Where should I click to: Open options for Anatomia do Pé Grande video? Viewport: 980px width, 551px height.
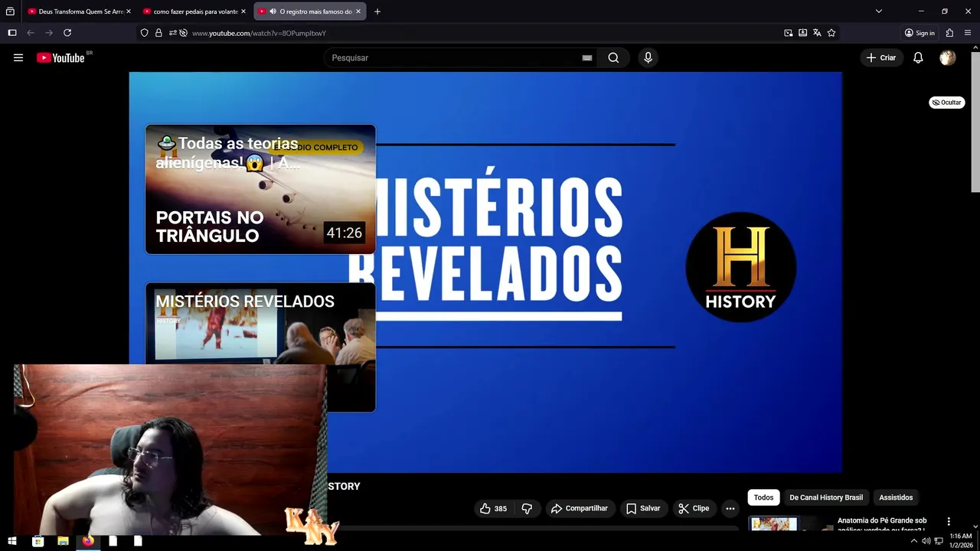click(x=949, y=521)
